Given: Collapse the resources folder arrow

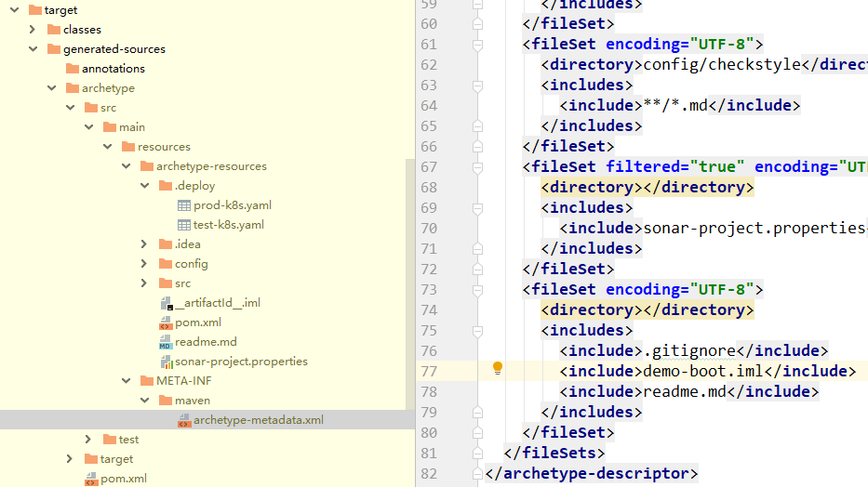Looking at the screenshot, I should 108,147.
